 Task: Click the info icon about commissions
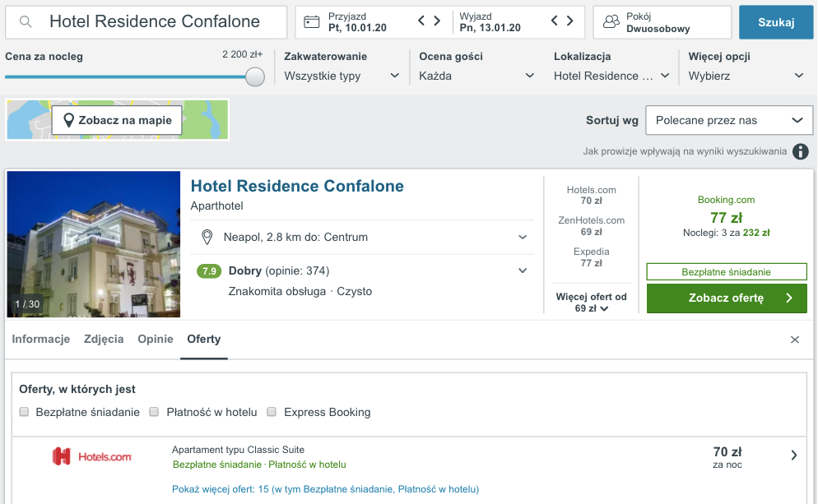[x=800, y=151]
